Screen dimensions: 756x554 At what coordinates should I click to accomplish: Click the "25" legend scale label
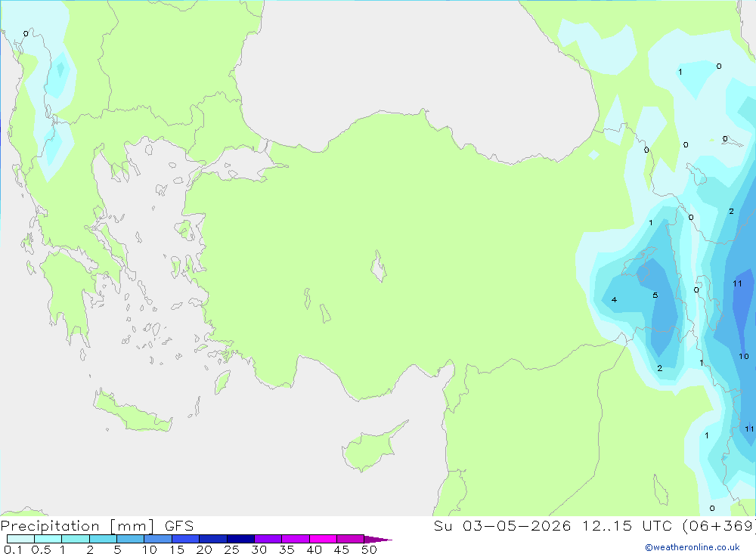click(231, 549)
